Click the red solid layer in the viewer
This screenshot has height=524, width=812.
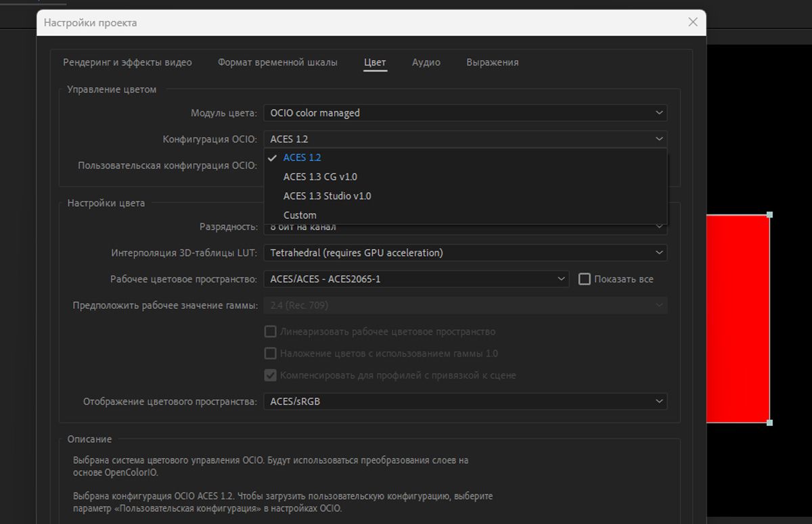click(x=738, y=318)
